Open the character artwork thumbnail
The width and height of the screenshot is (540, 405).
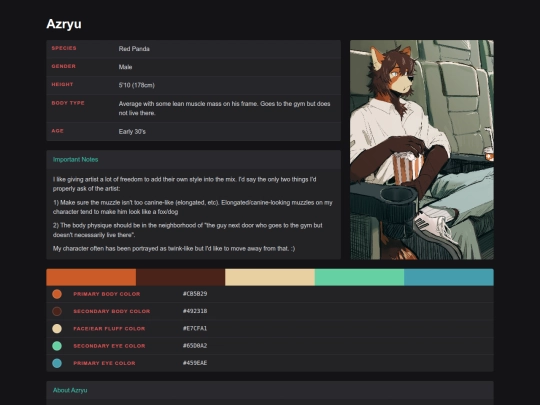click(x=422, y=150)
